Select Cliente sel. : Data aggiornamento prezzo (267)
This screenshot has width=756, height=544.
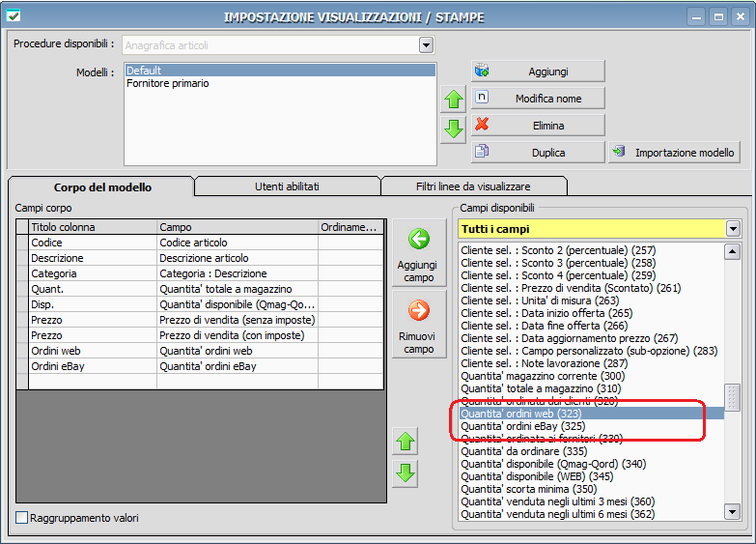click(592, 338)
